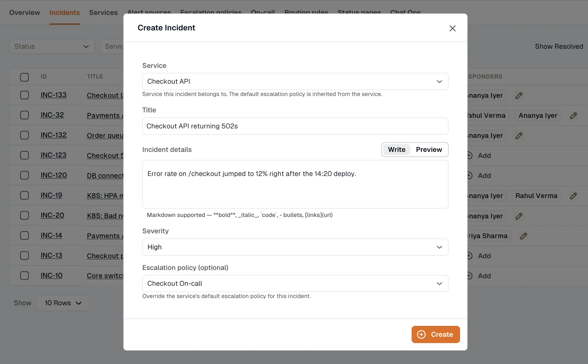588x364 pixels.
Task: Check the INC-19 row checkbox
Action: [24, 195]
